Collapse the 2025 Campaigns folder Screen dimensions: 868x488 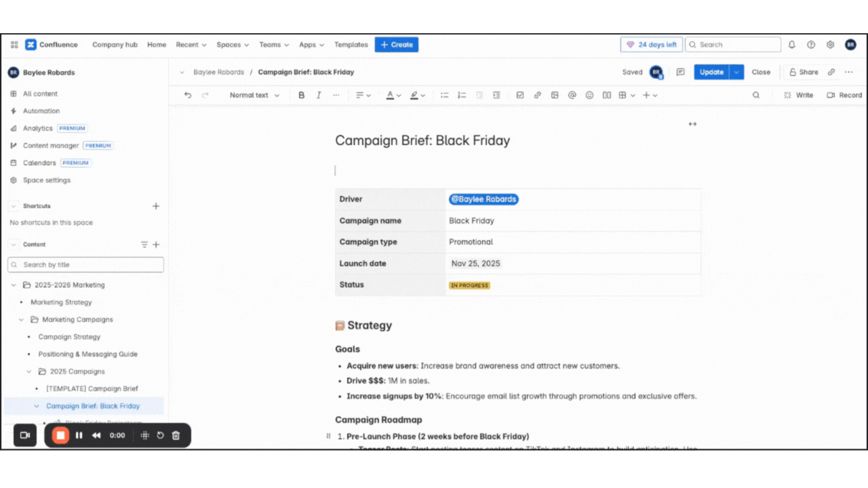[x=28, y=371]
